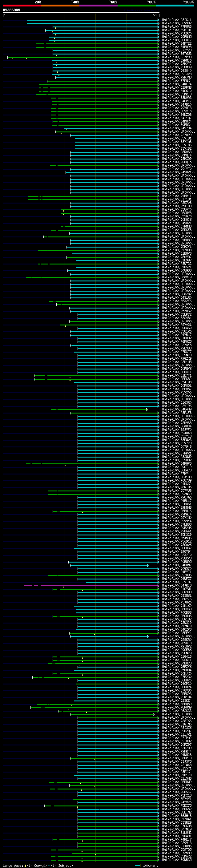Open hit UniRef100_Q29PN6
This screenshot has width=197, height=868.
(177, 88)
